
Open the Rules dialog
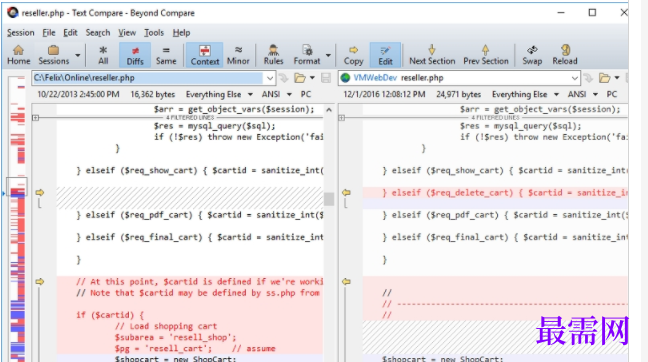[x=273, y=55]
